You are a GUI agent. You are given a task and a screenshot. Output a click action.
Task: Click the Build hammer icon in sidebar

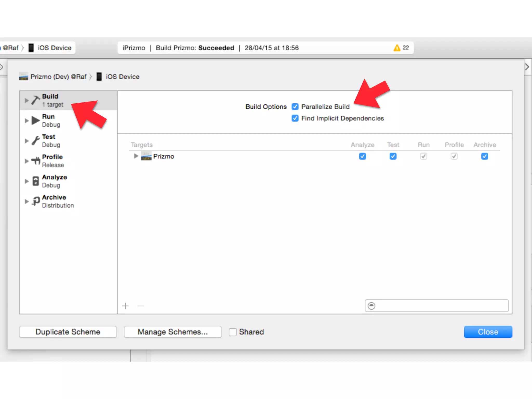36,100
